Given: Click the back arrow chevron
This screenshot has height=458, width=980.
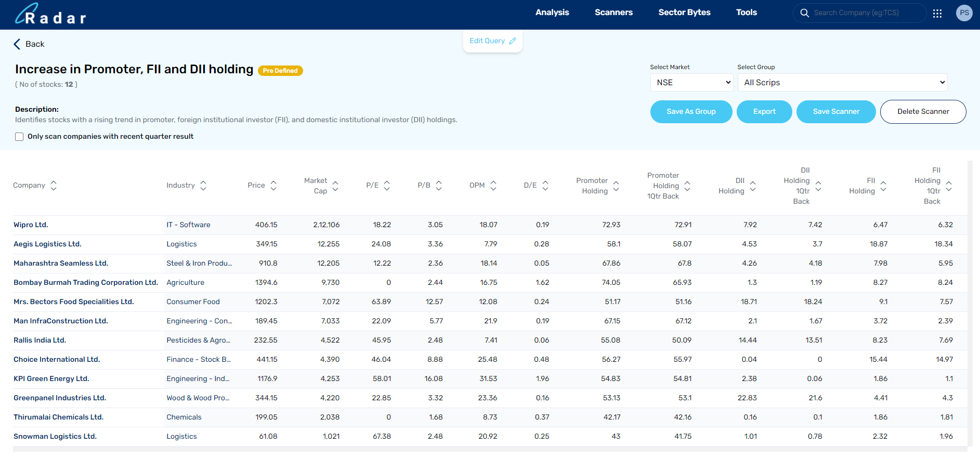Looking at the screenshot, I should pyautogui.click(x=17, y=44).
